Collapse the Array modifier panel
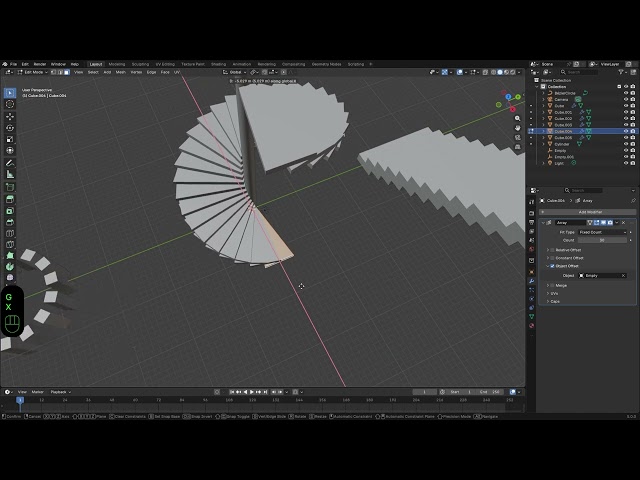Screen dimensions: 640x480 pos(543,223)
